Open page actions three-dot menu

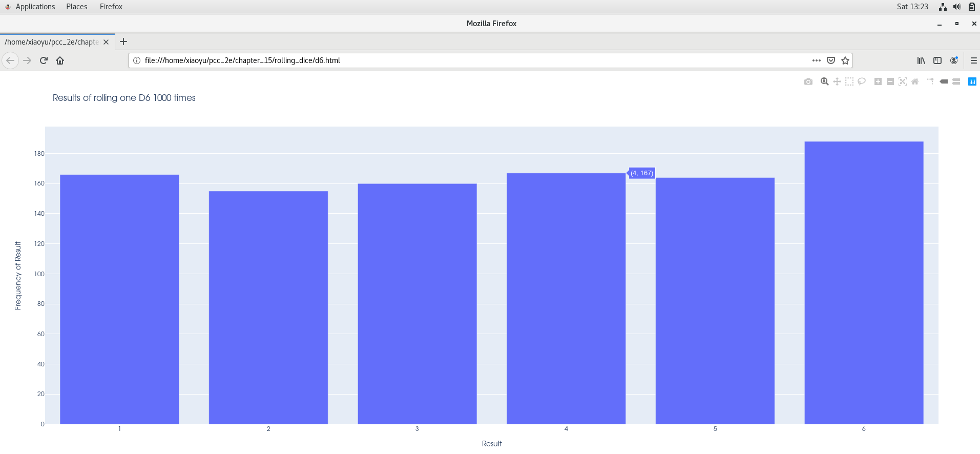[817, 60]
